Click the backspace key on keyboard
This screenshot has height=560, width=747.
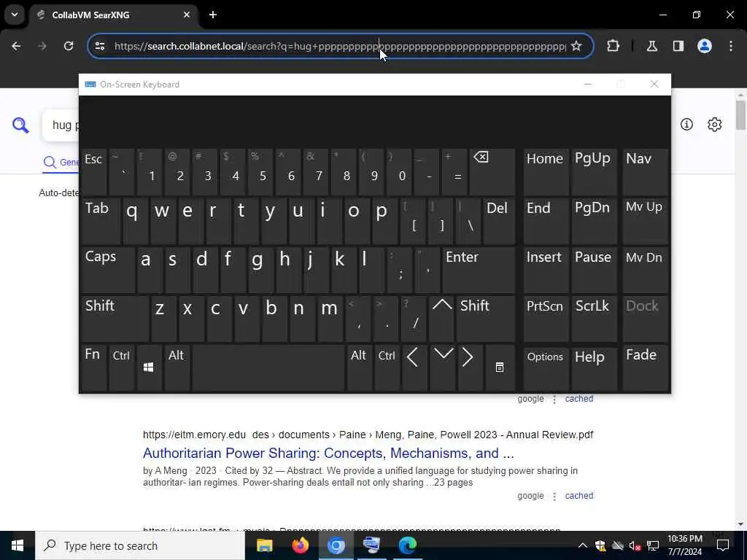pyautogui.click(x=492, y=171)
